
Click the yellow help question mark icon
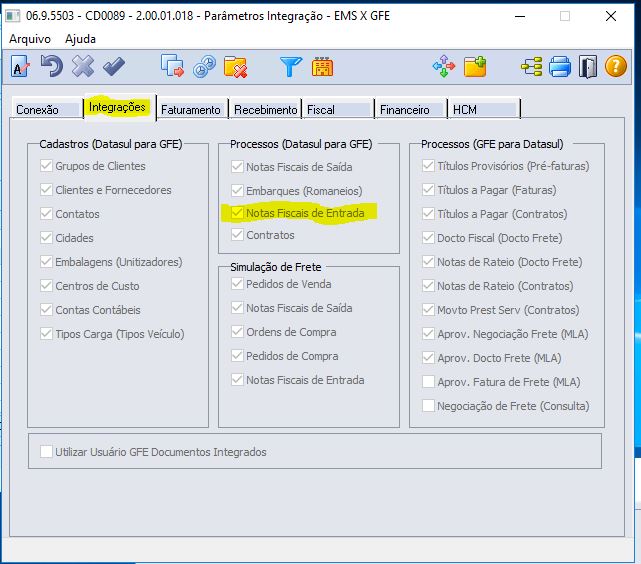(618, 67)
